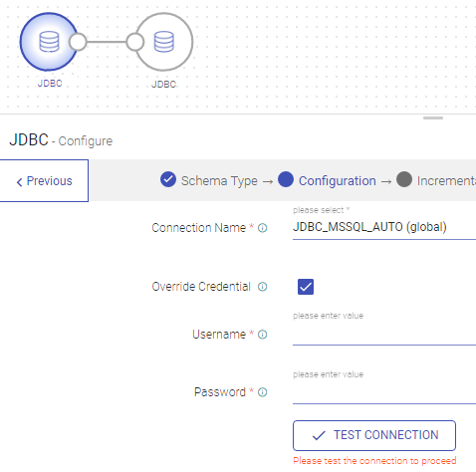This screenshot has width=476, height=472.
Task: Click the connector line between JDBC nodes
Action: coord(107,42)
